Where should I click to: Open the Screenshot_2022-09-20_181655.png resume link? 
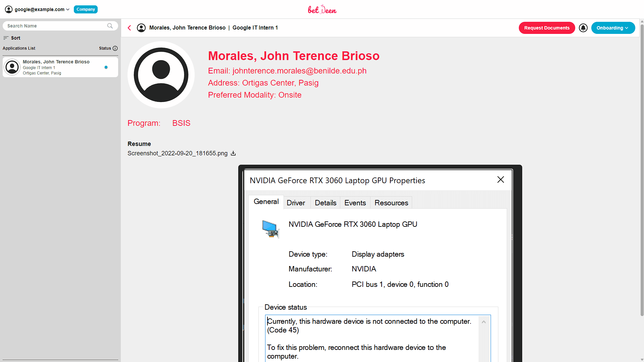tap(177, 153)
